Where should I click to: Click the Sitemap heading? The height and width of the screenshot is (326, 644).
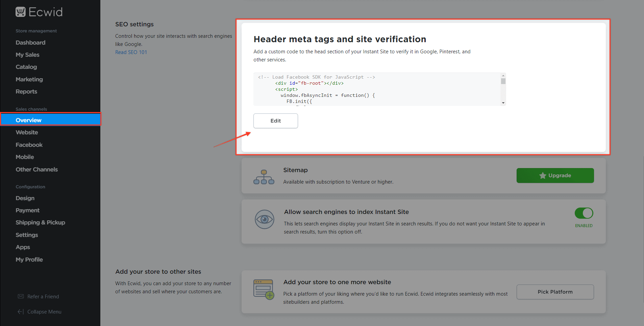[295, 170]
